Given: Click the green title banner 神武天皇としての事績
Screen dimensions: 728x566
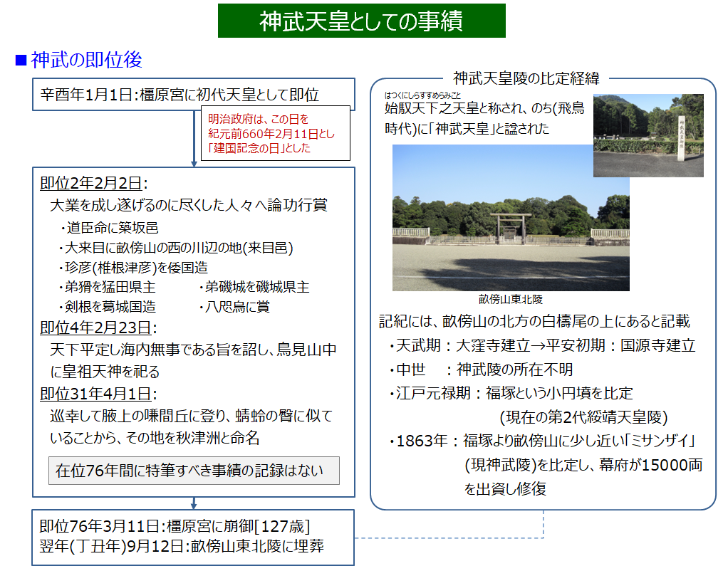Looking at the screenshot, I should coord(361,21).
